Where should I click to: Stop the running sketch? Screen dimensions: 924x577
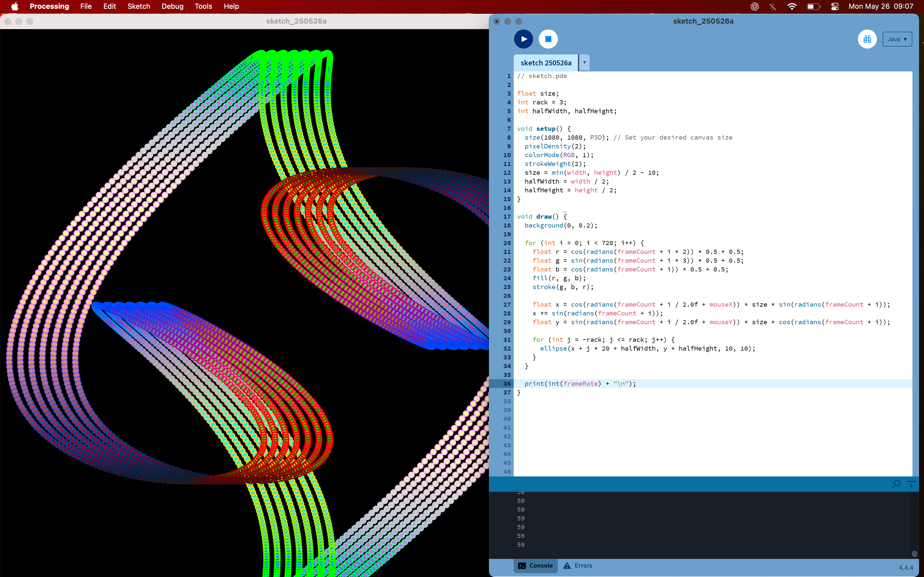point(548,39)
